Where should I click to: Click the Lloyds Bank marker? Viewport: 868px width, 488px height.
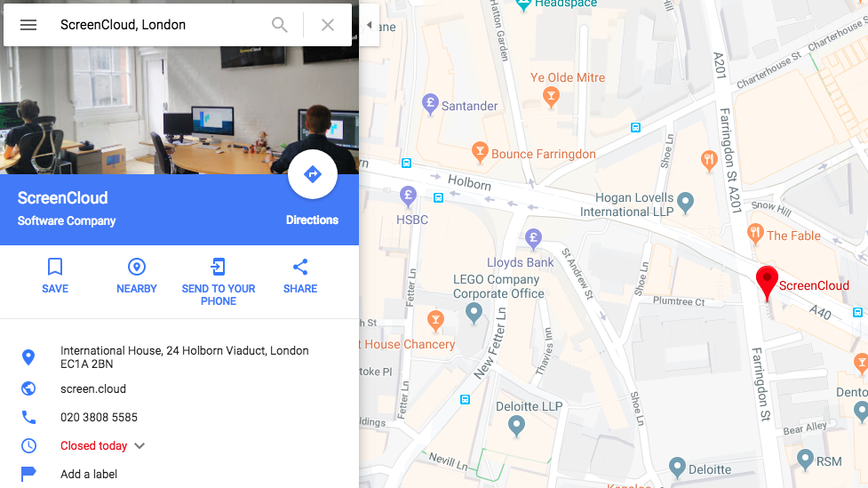(533, 240)
